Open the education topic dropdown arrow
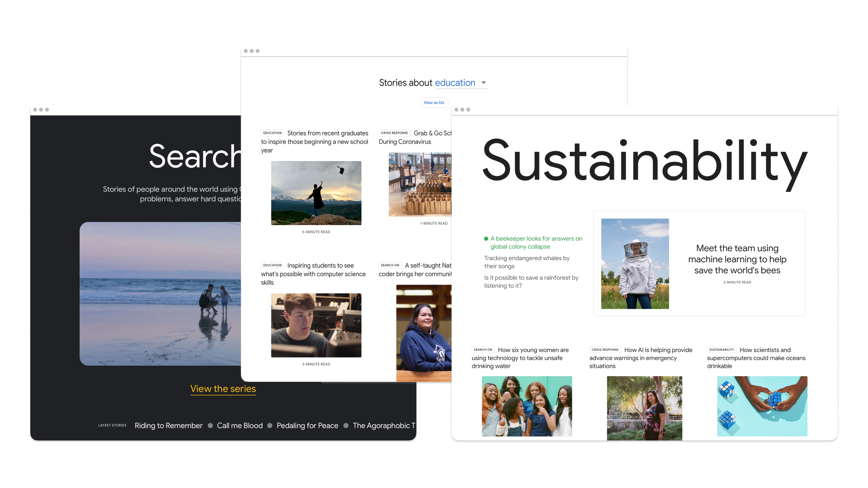Viewport: 868px width, 488px height. coord(484,83)
